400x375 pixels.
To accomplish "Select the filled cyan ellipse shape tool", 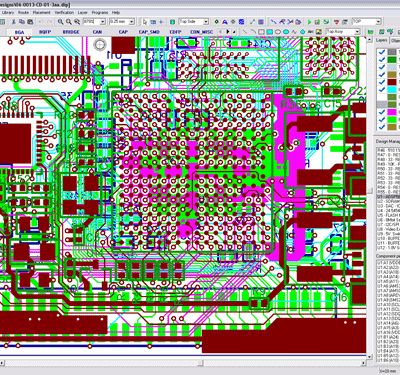I will coord(286,32).
